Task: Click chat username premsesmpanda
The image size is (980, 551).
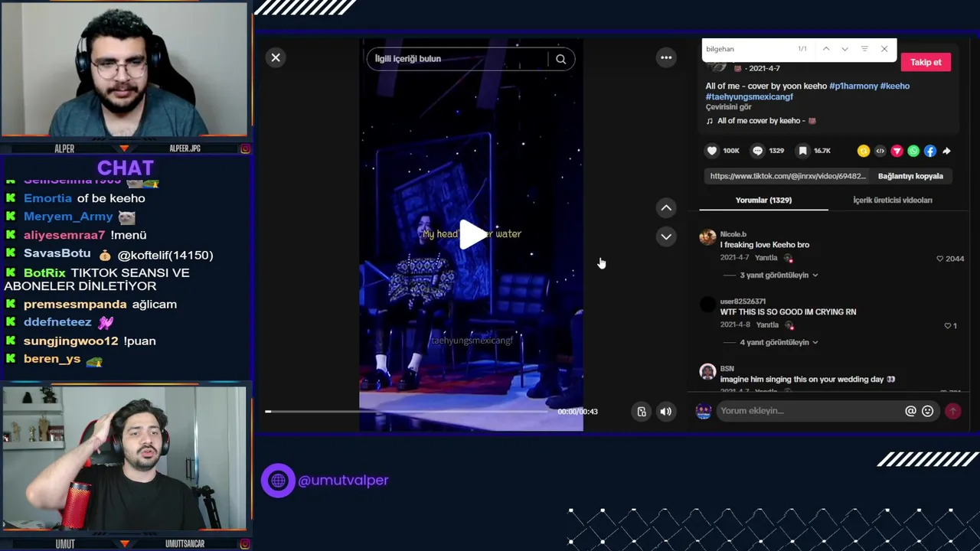Action: click(75, 304)
